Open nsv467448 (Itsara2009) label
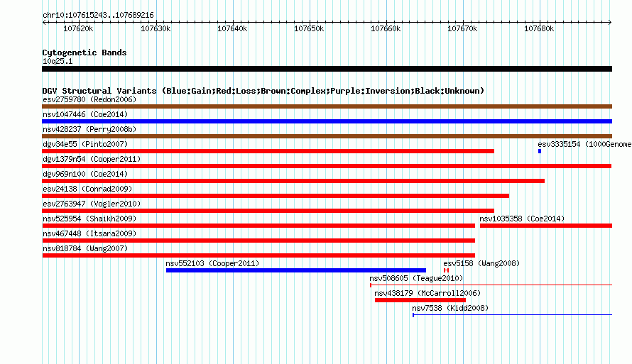 [89, 233]
